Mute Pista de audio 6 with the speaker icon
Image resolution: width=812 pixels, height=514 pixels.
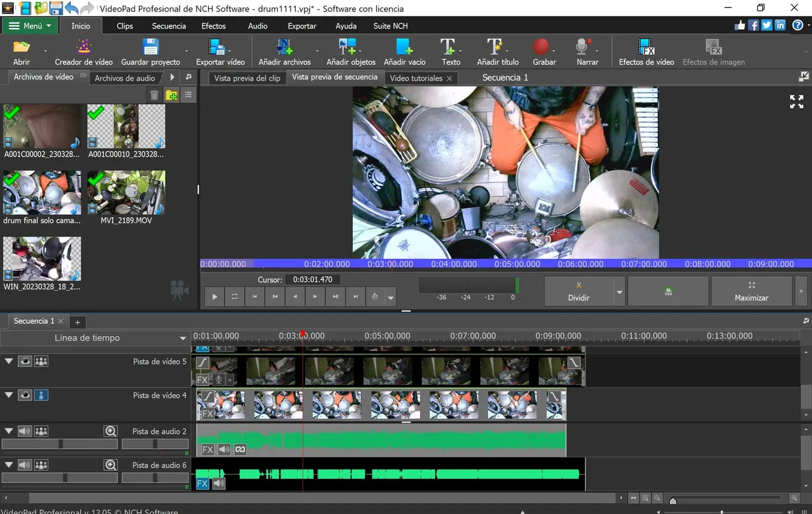[x=25, y=465]
